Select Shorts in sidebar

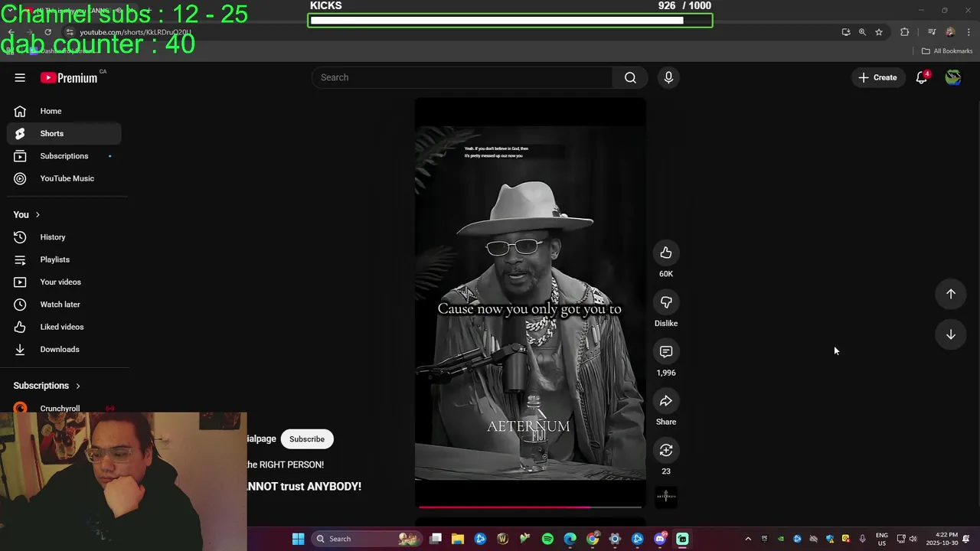64,133
